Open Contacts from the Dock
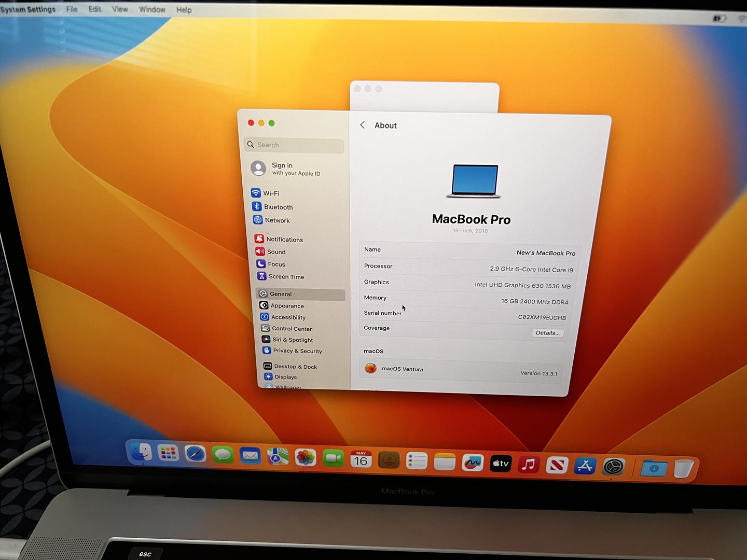This screenshot has height=560, width=747. click(x=389, y=460)
